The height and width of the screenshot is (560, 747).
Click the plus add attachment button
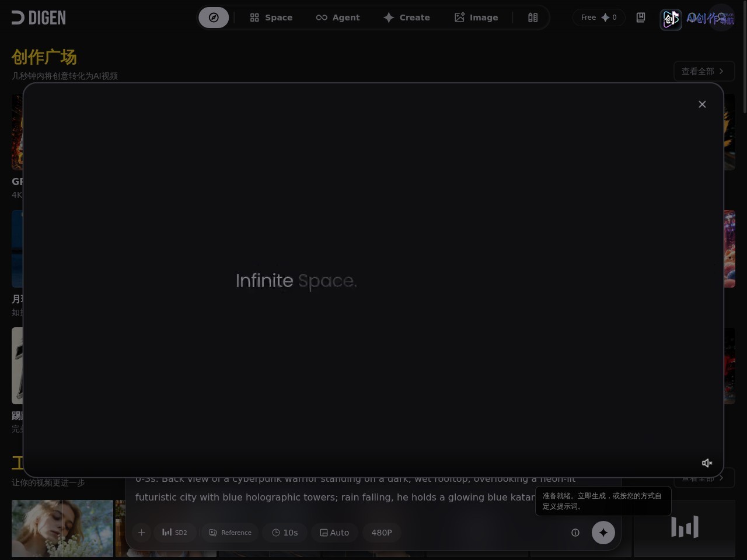(x=141, y=533)
